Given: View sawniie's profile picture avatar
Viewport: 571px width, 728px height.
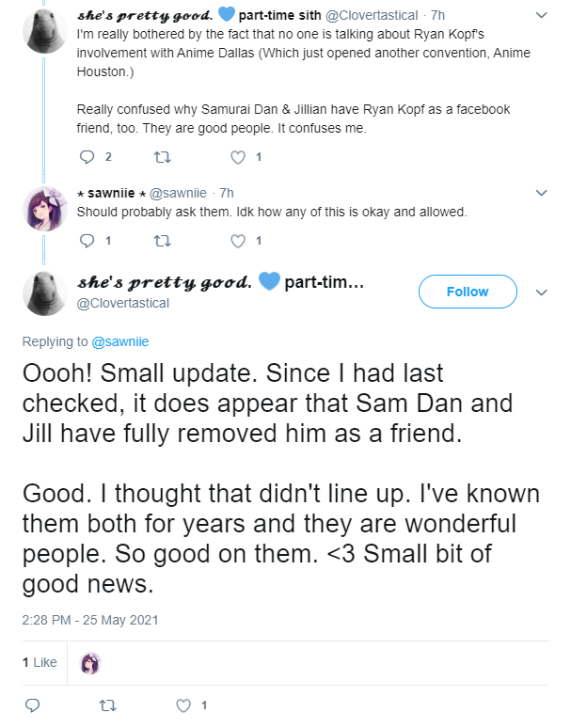Looking at the screenshot, I should (x=44, y=209).
